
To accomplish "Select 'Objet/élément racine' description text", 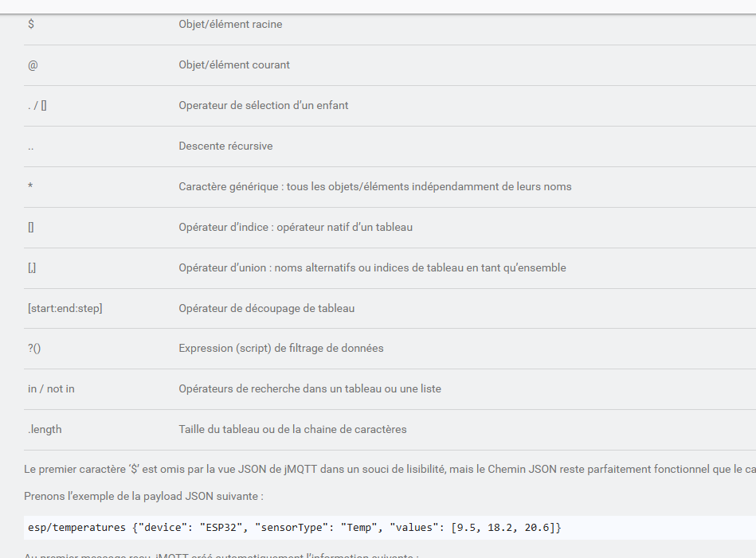I will [230, 24].
